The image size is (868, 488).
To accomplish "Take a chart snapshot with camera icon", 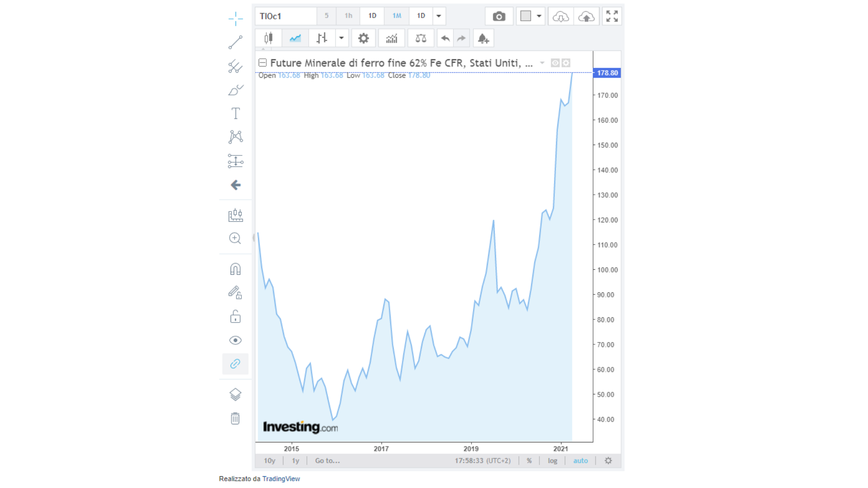I will tap(499, 16).
